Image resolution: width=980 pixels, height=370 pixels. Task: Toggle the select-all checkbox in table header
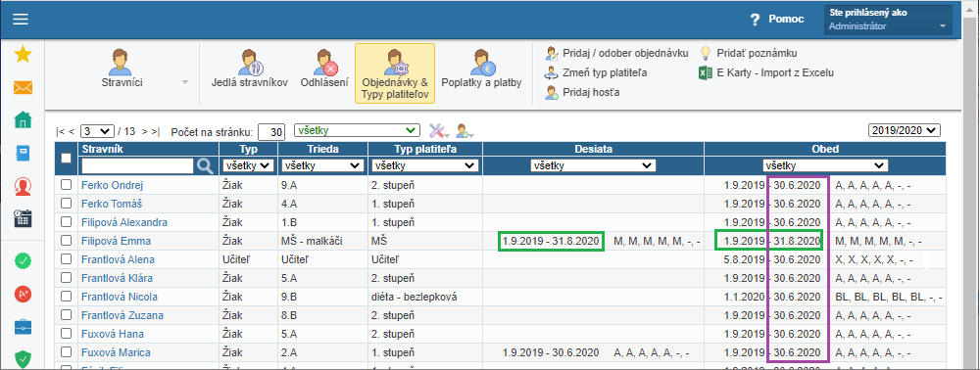(67, 158)
